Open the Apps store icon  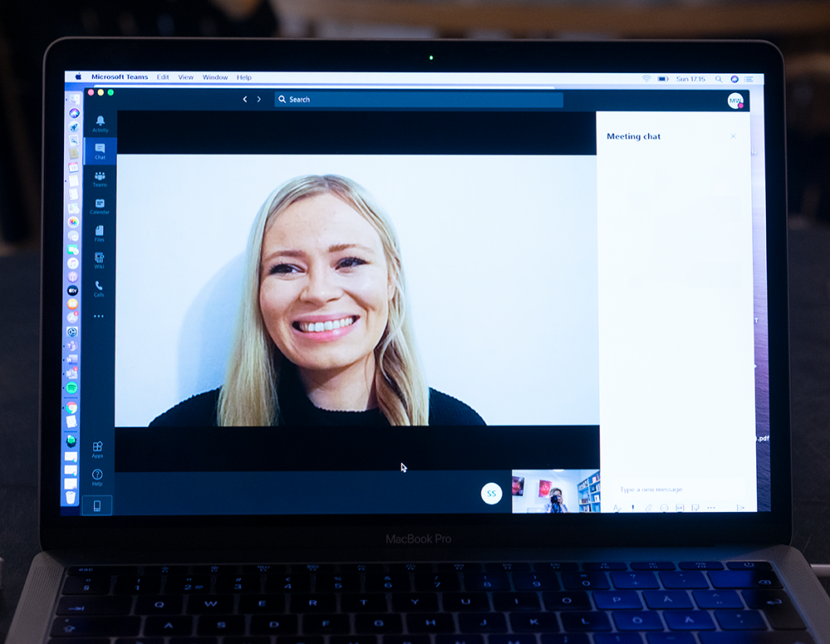point(97,449)
